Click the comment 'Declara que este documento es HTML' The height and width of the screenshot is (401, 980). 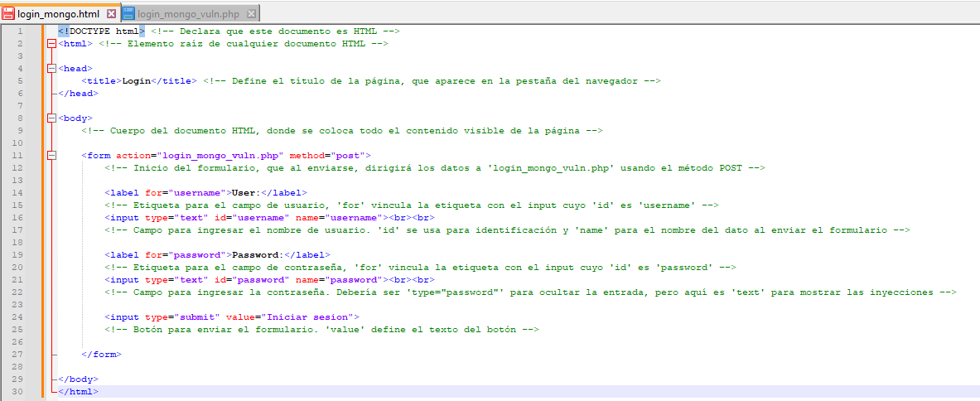[275, 31]
